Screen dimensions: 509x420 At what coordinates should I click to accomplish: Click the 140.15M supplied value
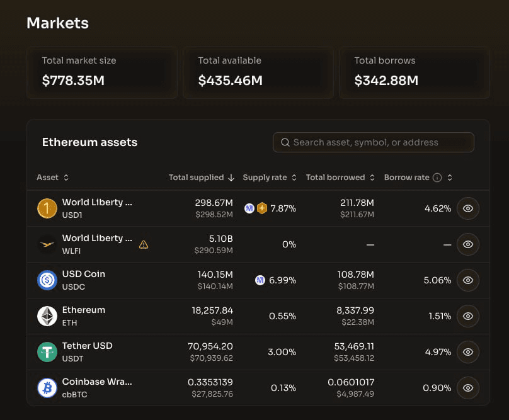215,275
